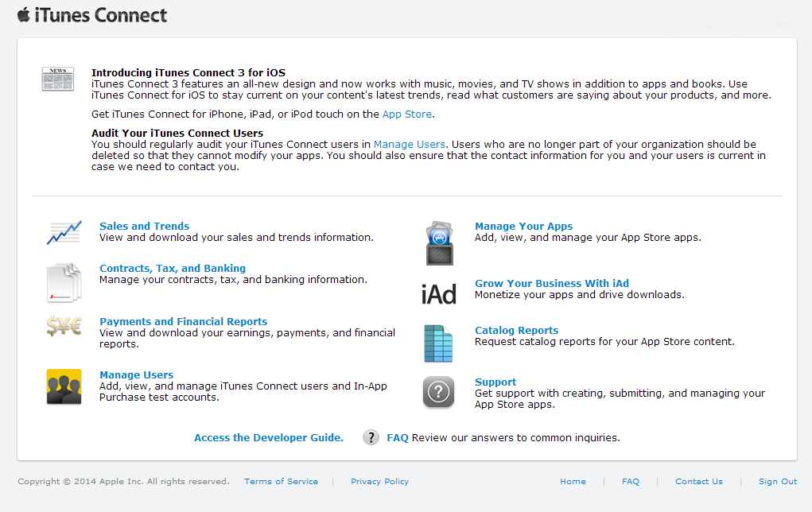Click the Sales and Trends chart icon
Screen dimensions: 812x512
point(64,233)
